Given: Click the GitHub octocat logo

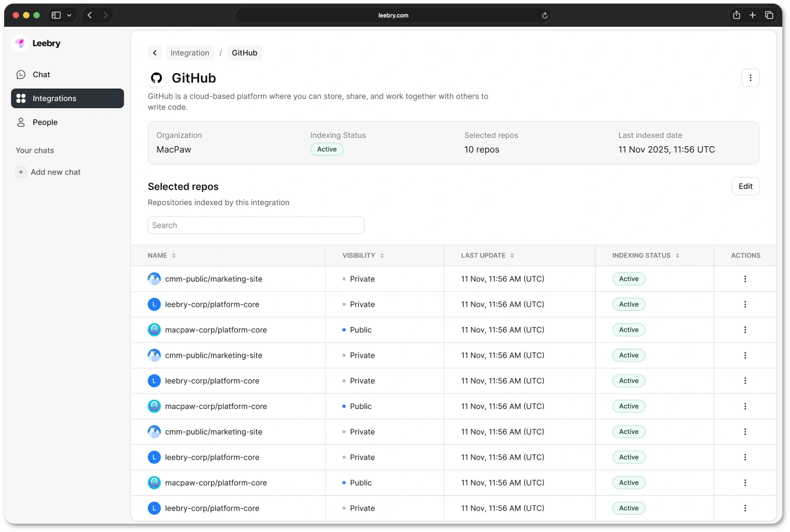Looking at the screenshot, I should (x=156, y=78).
